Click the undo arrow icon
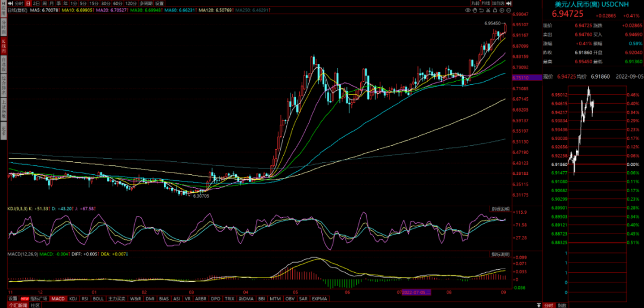The height and width of the screenshot is (308, 644). [481, 10]
